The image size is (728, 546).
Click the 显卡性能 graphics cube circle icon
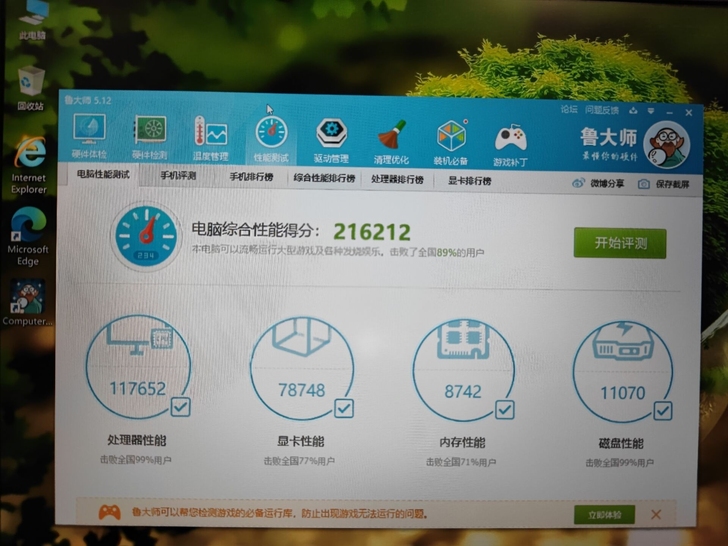(302, 369)
